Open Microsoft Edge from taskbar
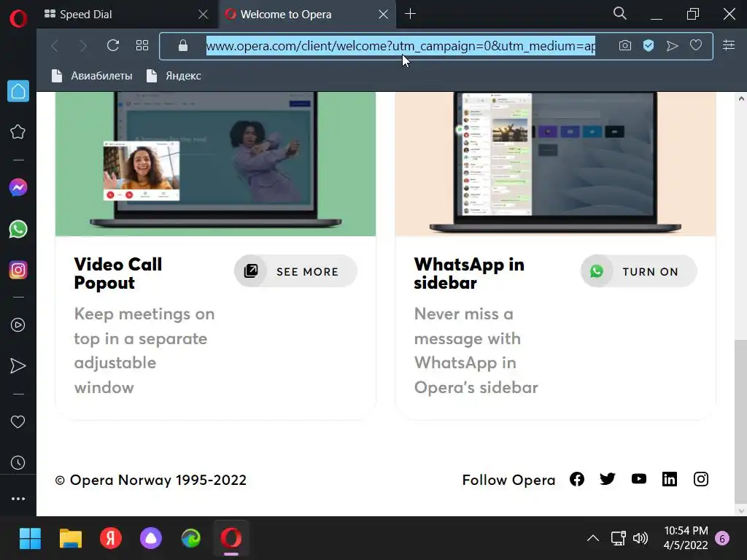 pos(191,539)
